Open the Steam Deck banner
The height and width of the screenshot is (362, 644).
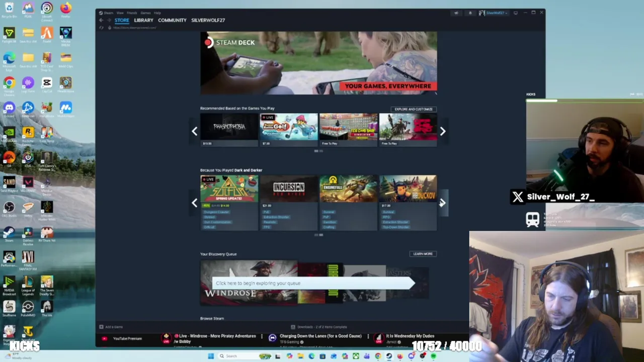[318, 63]
